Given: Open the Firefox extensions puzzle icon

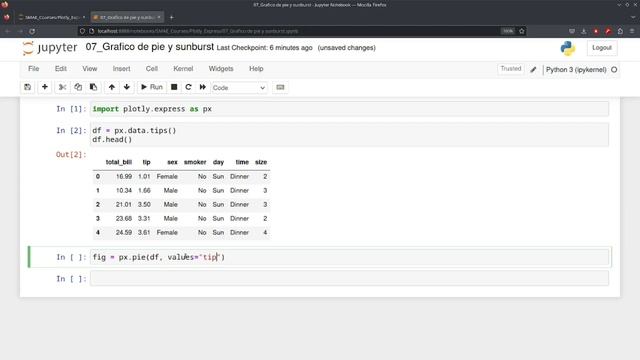Looking at the screenshot, I should point(620,31).
